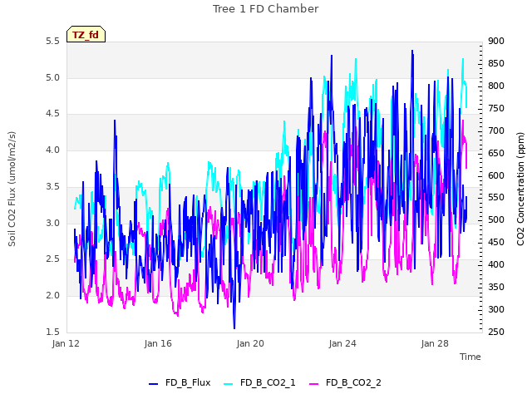Viewport: 532px width, 399px height.
Task: Select the chart title Tree 1 FD Chamber
Action: coord(266,9)
